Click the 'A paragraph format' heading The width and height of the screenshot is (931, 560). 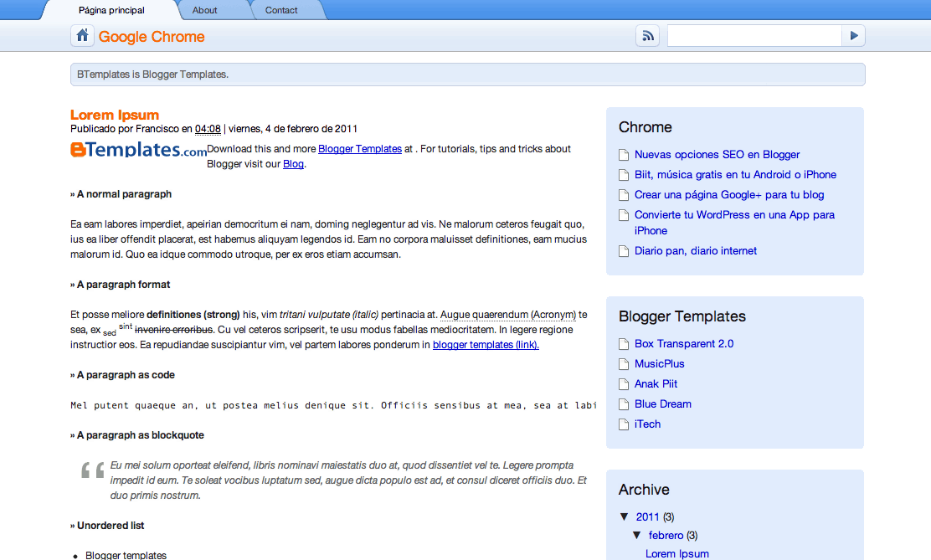click(x=120, y=285)
